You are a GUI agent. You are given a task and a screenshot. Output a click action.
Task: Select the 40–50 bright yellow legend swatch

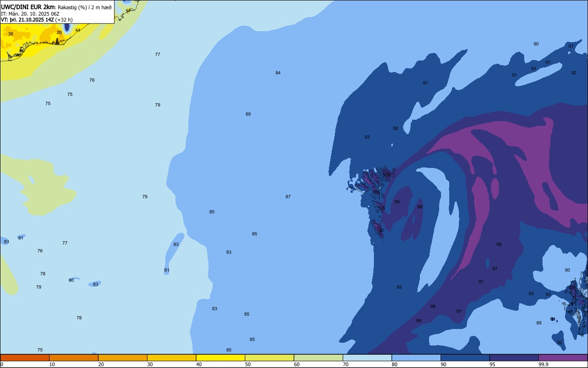tap(220, 357)
